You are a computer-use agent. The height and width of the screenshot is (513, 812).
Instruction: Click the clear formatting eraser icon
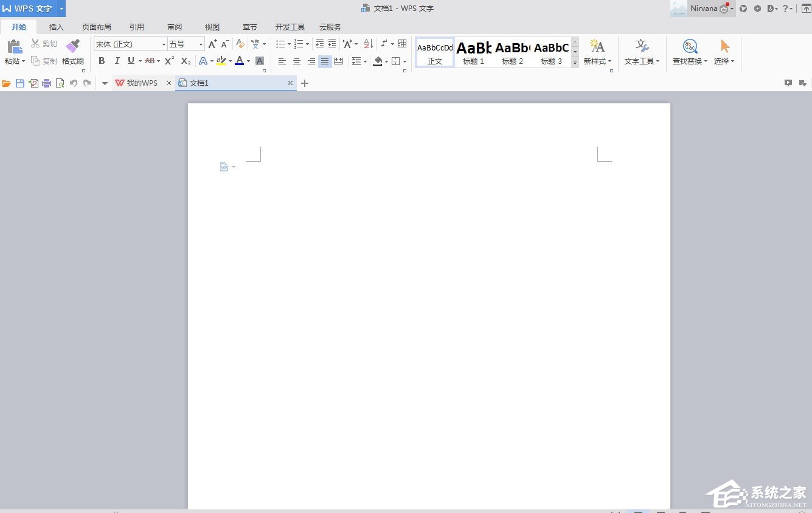point(240,44)
